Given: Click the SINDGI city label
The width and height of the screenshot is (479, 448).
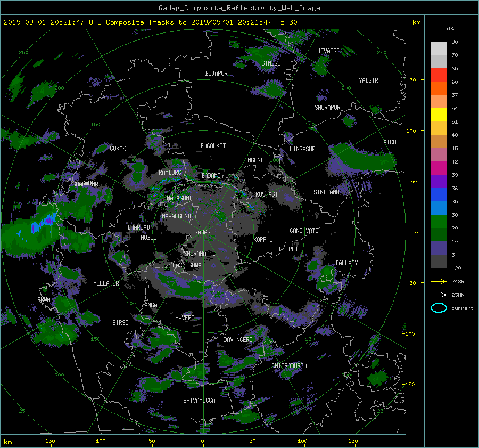Looking at the screenshot, I should [x=271, y=63].
